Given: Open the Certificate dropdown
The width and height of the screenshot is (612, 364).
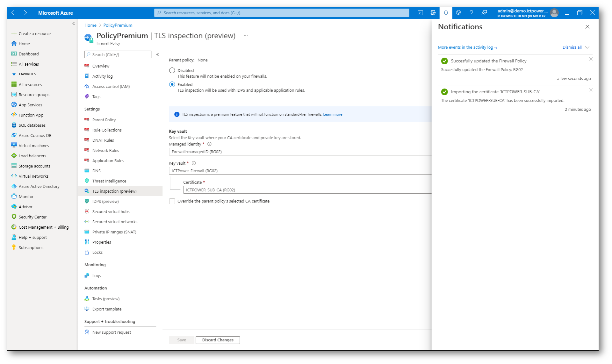Looking at the screenshot, I should (307, 190).
